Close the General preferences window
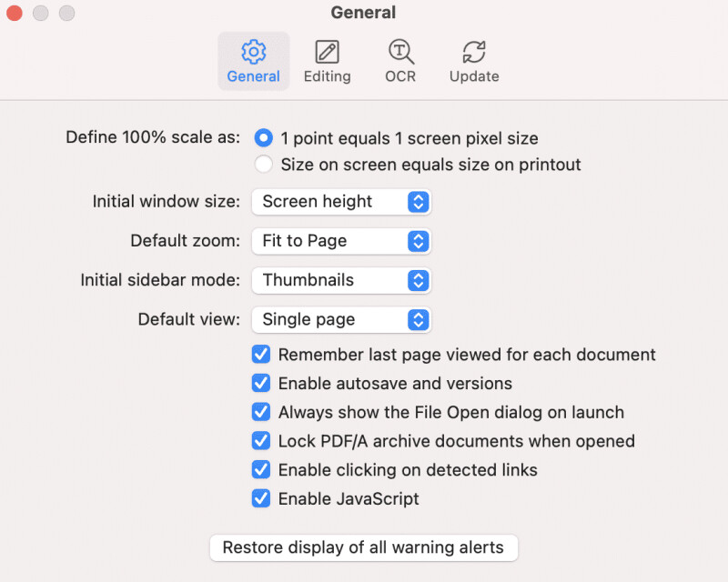 coord(14,14)
